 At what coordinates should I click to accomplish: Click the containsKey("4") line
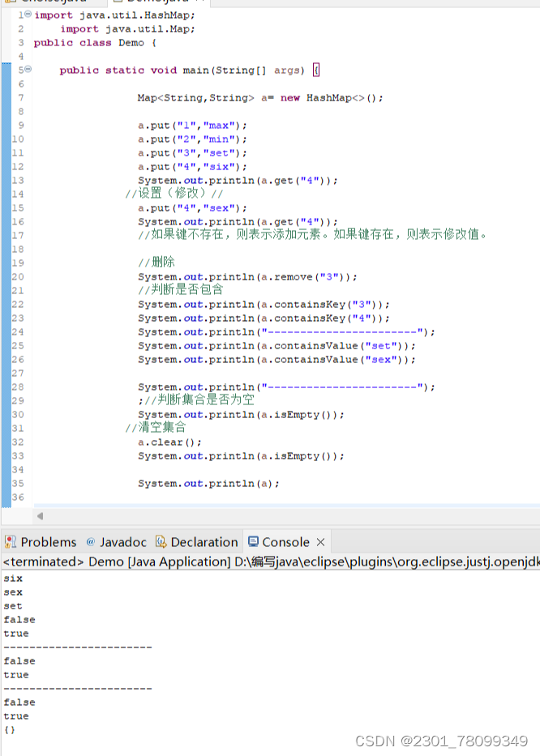click(x=264, y=318)
